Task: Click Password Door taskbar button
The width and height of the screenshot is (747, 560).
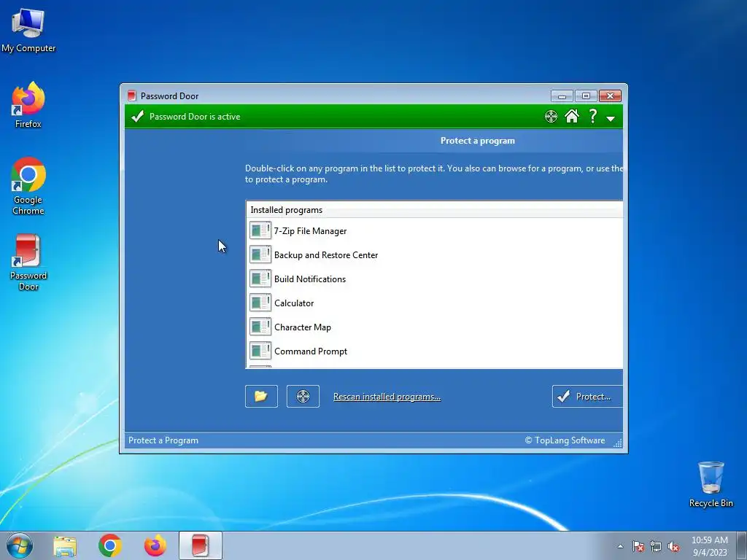Action: pos(201,545)
